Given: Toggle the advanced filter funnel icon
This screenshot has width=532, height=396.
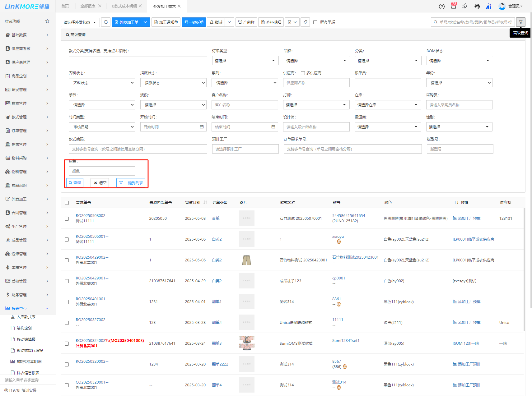Looking at the screenshot, I should pos(520,22).
